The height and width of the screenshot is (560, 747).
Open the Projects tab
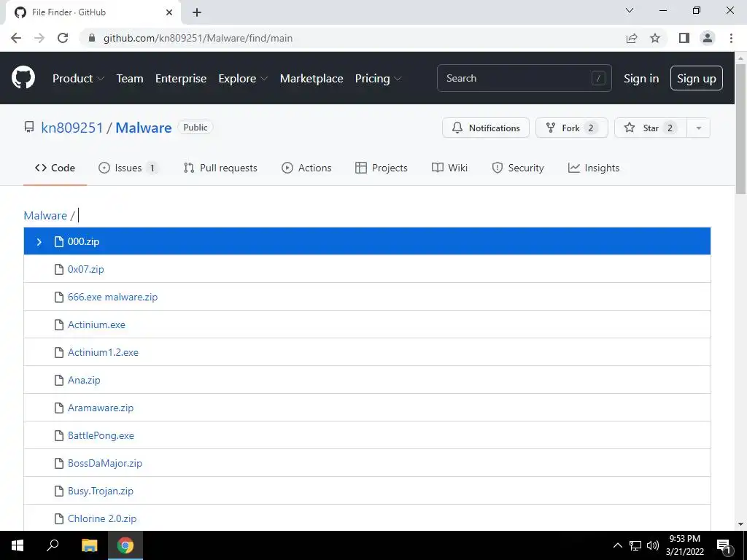381,168
